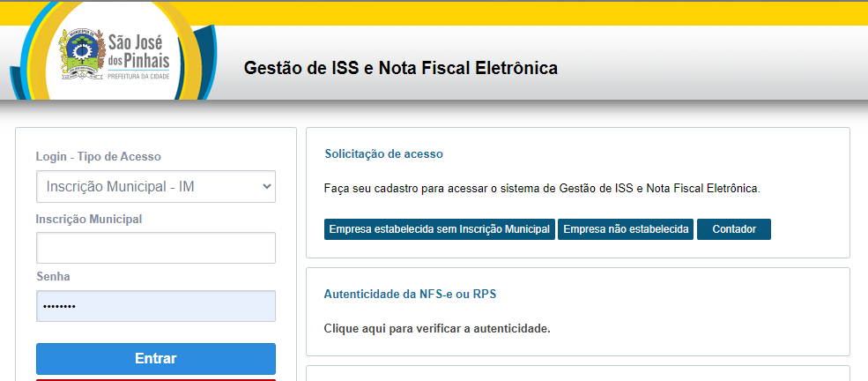Focus the Inscrição Municipal input field
This screenshot has height=381, width=868.
(156, 248)
